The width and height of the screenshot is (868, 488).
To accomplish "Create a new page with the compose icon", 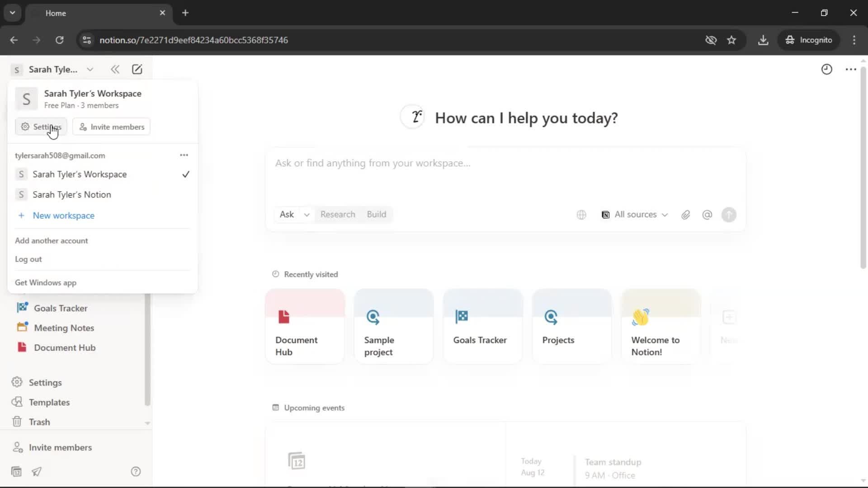I will coord(137,69).
